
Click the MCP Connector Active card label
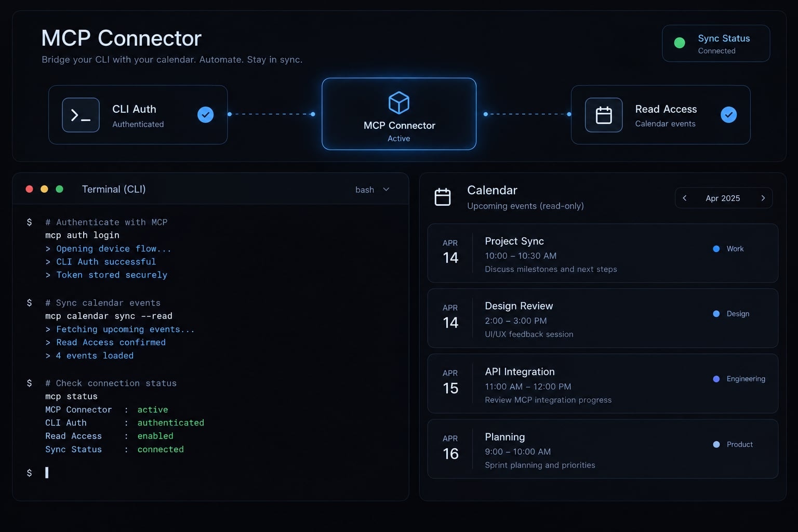[x=399, y=126]
